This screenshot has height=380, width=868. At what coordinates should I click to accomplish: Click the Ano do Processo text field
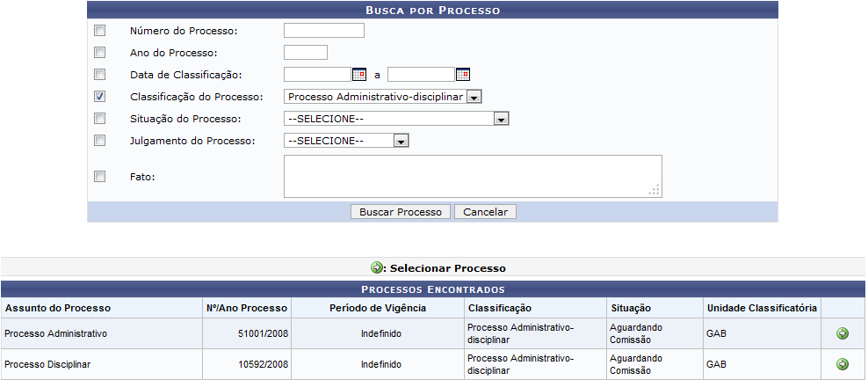pyautogui.click(x=306, y=53)
